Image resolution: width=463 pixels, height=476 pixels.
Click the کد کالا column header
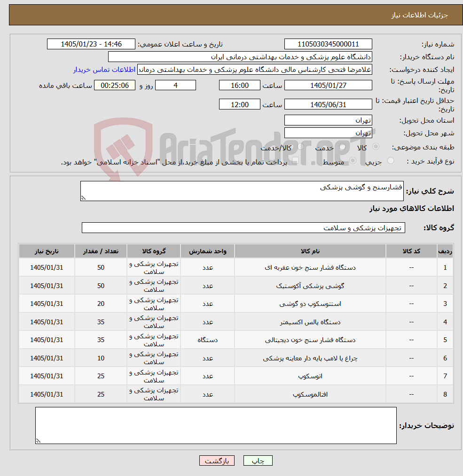tap(411, 251)
